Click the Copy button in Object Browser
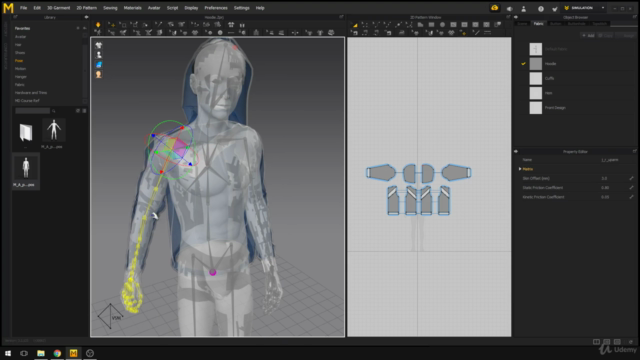Image resolution: width=640 pixels, height=360 pixels. (x=606, y=36)
